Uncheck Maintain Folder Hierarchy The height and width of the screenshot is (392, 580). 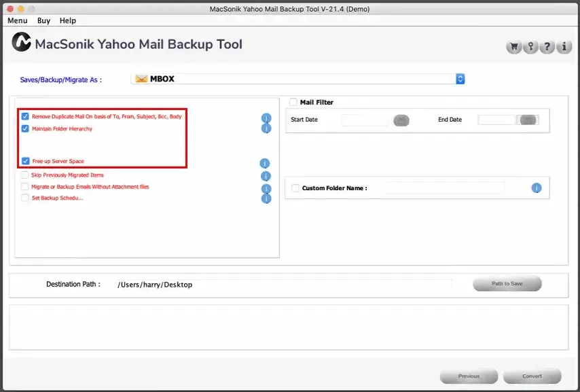pos(25,128)
